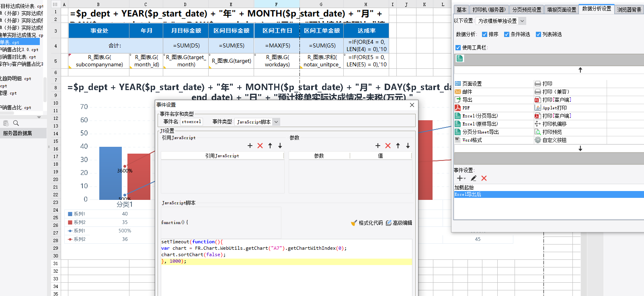Viewport: 644px width, 296px height.
Task: Click the edit event pencil icon
Action: [474, 178]
